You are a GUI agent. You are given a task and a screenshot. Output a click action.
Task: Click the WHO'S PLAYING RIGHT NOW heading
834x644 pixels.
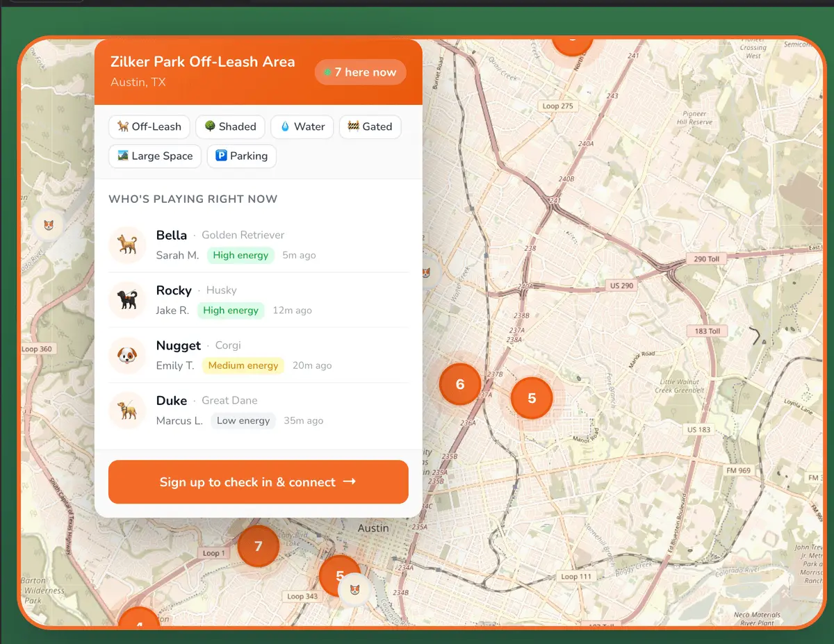(x=193, y=199)
